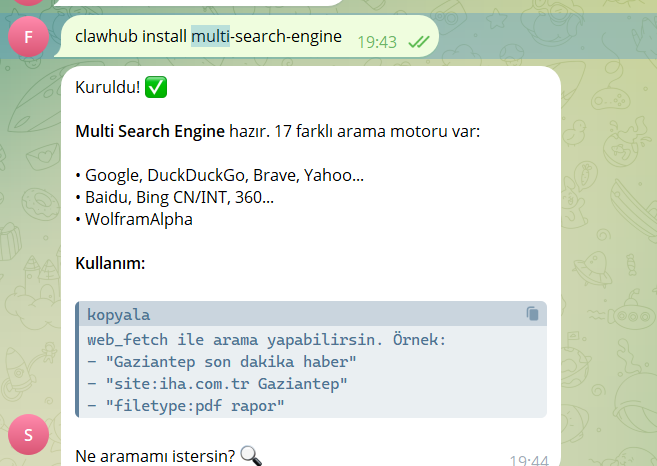Click the highlighted word multi
Image resolution: width=657 pixels, height=466 pixels.
210,37
